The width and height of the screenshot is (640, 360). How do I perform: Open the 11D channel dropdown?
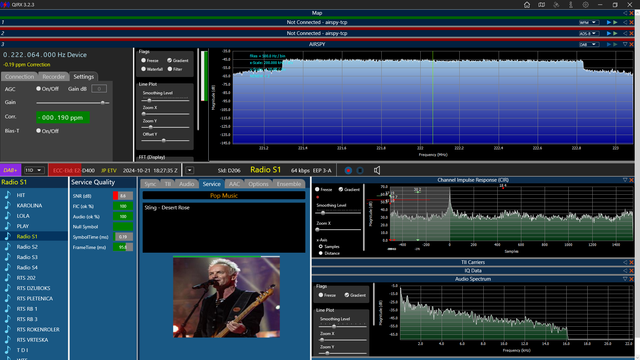tap(33, 170)
